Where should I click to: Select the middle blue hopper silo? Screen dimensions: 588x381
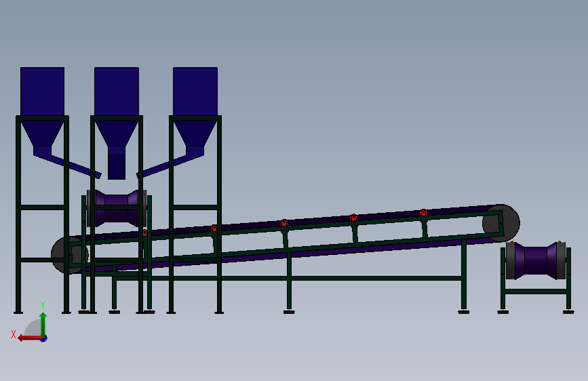pos(117,92)
